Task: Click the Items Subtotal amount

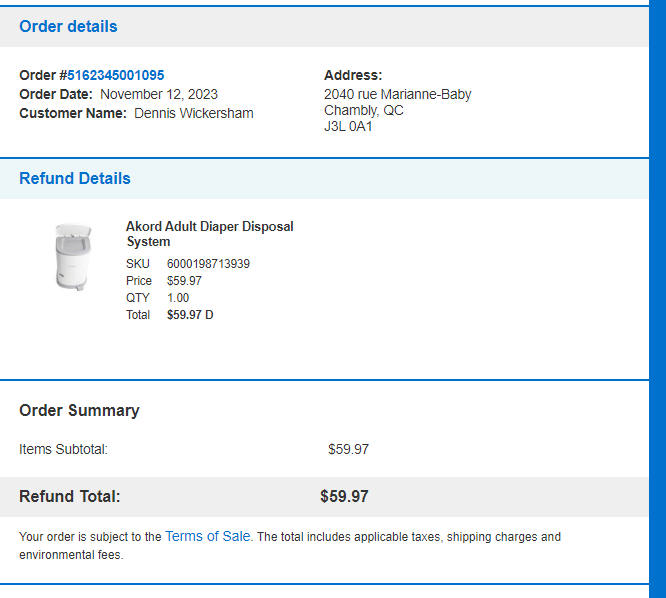Action: 348,449
